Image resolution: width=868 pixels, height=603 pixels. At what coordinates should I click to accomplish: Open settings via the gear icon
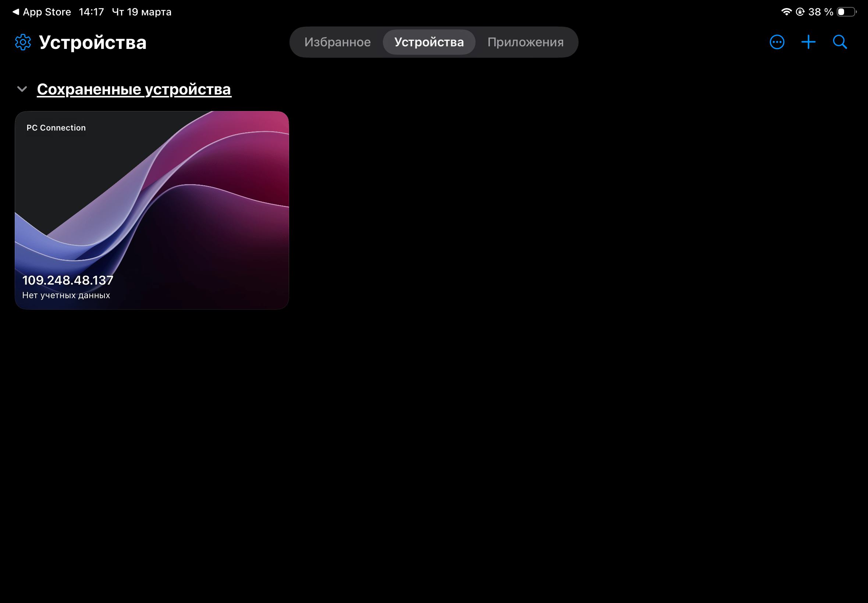click(x=23, y=42)
